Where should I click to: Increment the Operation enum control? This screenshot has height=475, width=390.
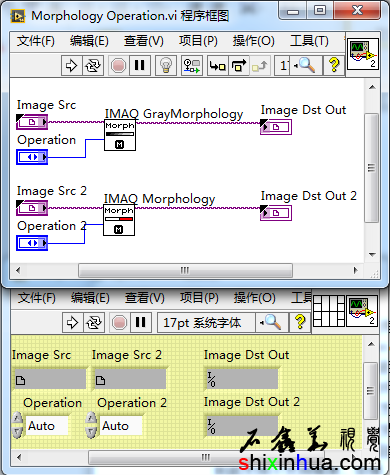coord(17,418)
